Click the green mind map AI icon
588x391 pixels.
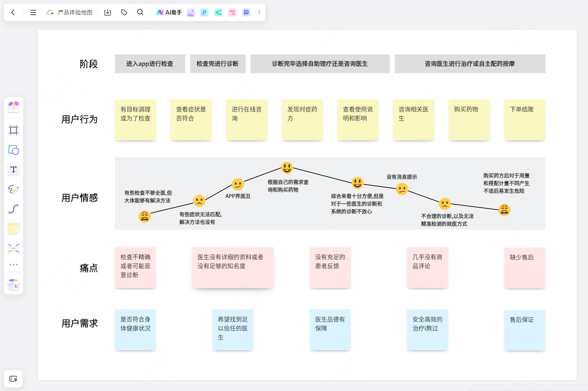pyautogui.click(x=218, y=12)
